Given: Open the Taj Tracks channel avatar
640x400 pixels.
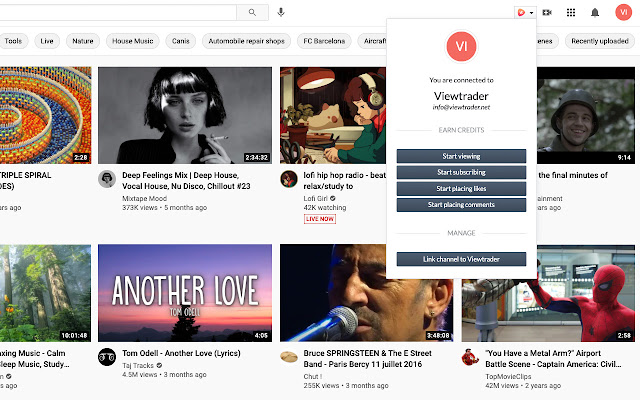Looking at the screenshot, I should (x=106, y=356).
